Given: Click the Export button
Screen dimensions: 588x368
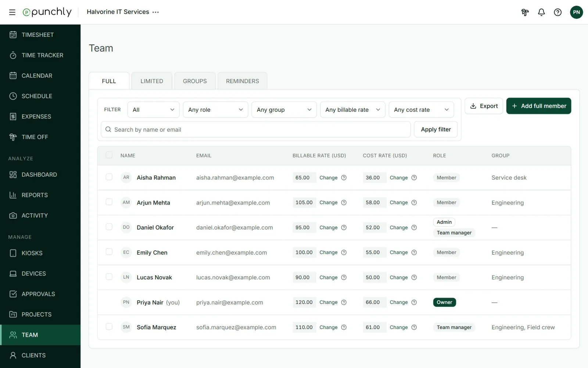Looking at the screenshot, I should click(484, 106).
